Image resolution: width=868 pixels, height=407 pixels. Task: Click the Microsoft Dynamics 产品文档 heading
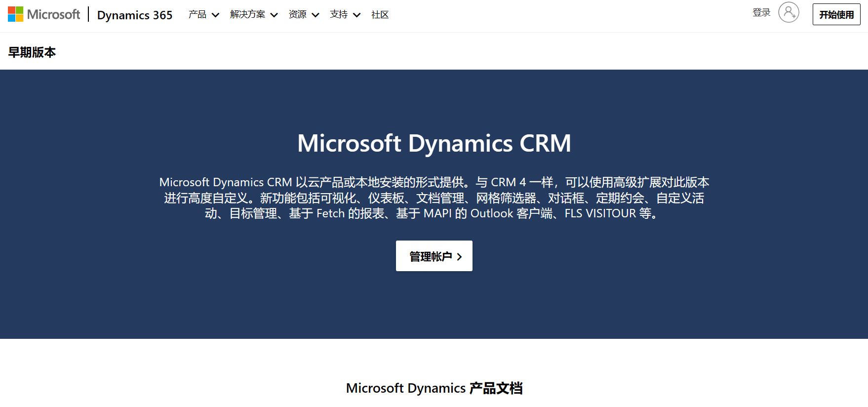point(434,388)
